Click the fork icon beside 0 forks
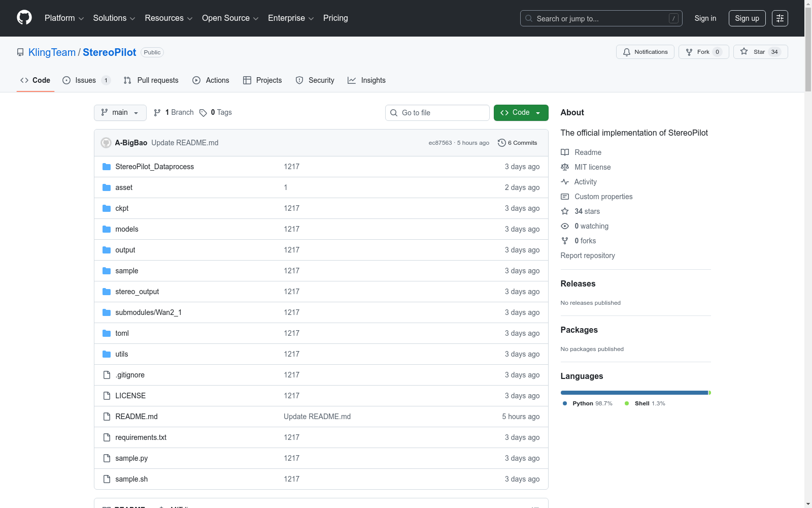Viewport: 812px width, 508px height. point(565,241)
